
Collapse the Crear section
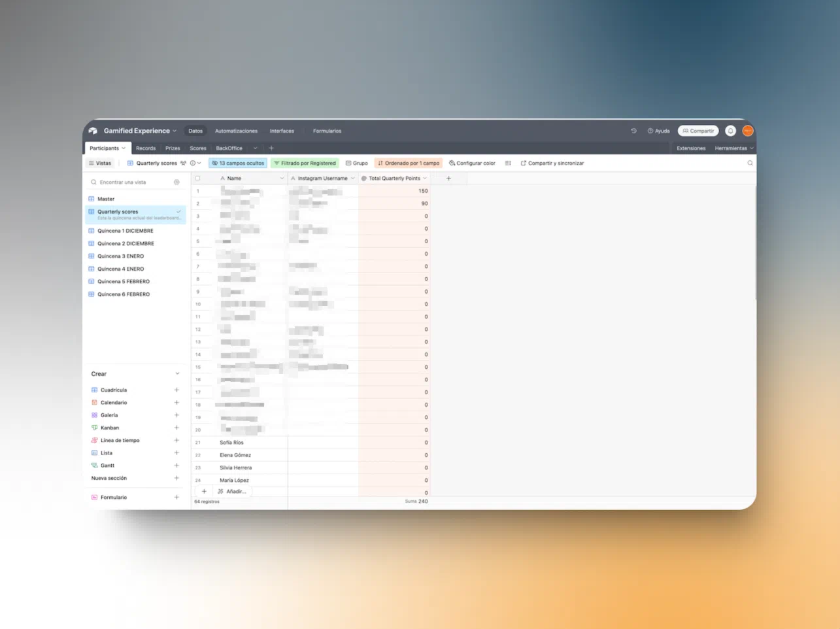177,374
